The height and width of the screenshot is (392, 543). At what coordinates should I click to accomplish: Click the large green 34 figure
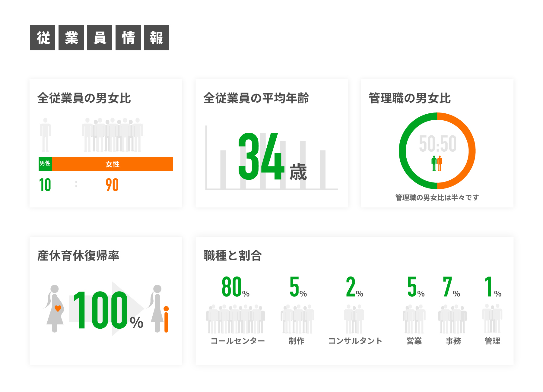tap(261, 156)
